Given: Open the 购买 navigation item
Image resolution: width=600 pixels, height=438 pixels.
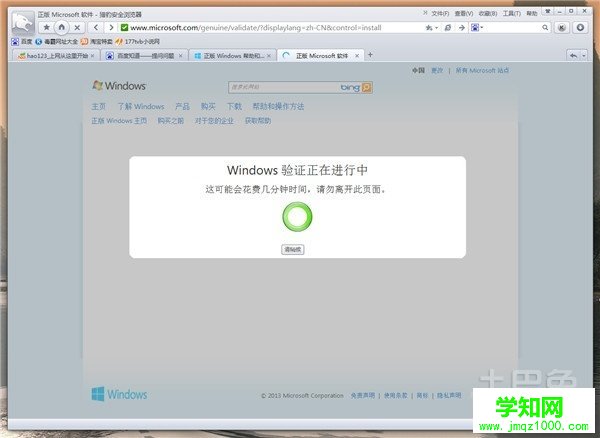Looking at the screenshot, I should pos(208,106).
